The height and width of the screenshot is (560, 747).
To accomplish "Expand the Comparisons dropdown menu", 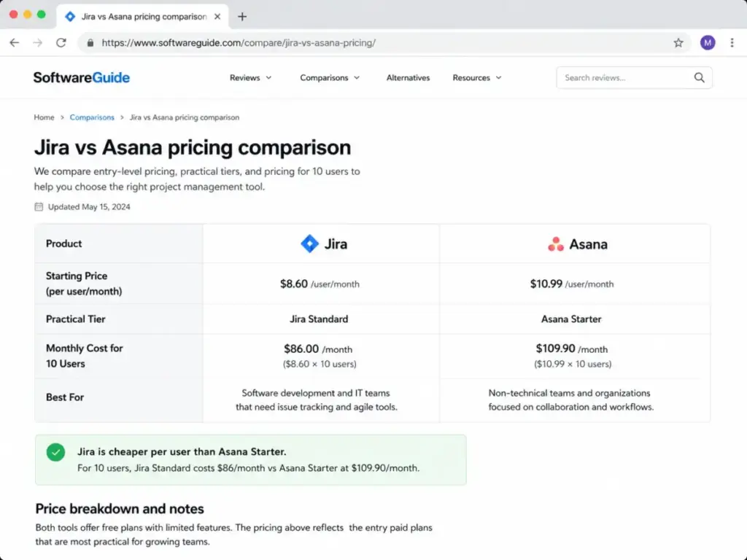I will point(330,77).
